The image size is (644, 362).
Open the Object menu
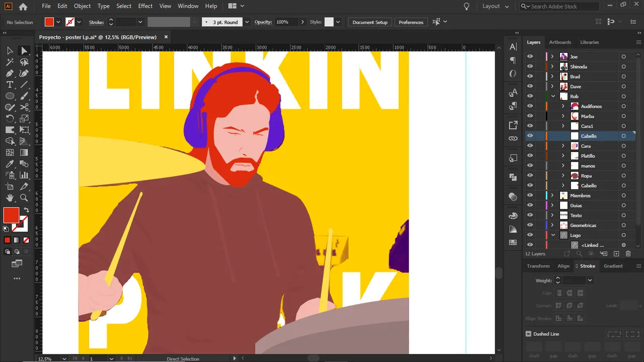click(x=83, y=6)
